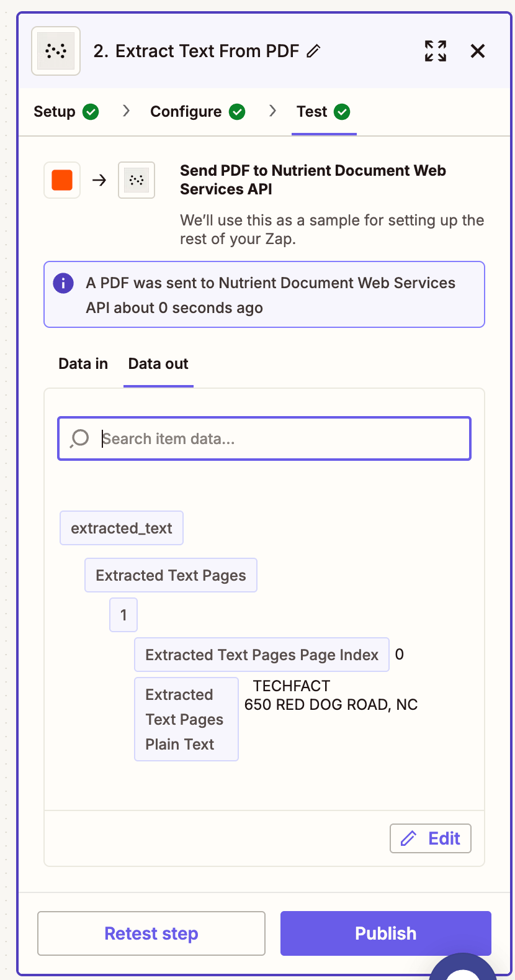Click the Nutrient app icon in the header
Screen dimensions: 515x980
pos(55,51)
